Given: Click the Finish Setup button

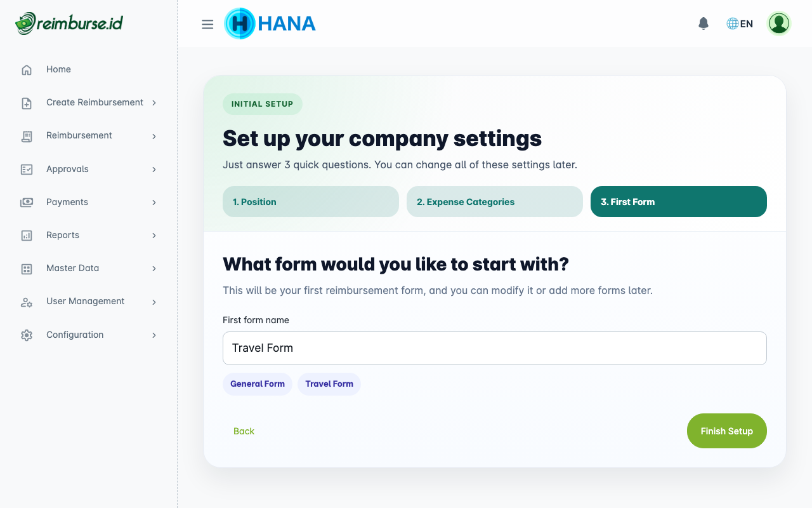Looking at the screenshot, I should (x=726, y=431).
